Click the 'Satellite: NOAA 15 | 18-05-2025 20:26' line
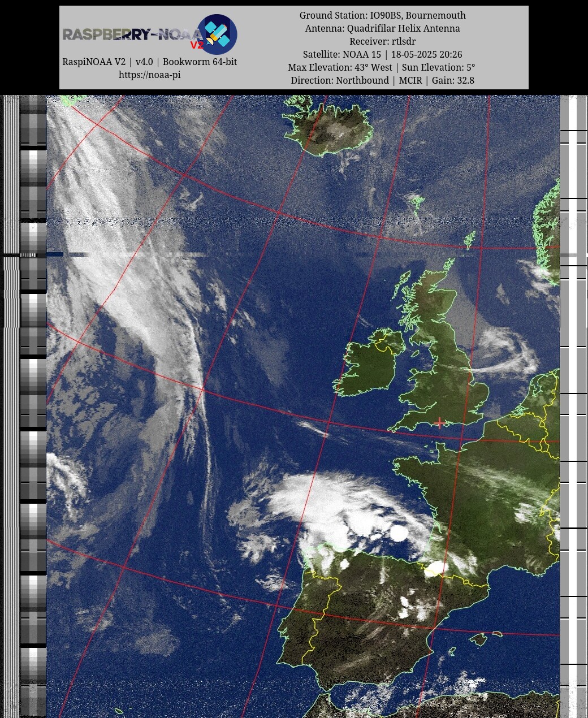Viewport: 588px width, 718px height. 383,54
